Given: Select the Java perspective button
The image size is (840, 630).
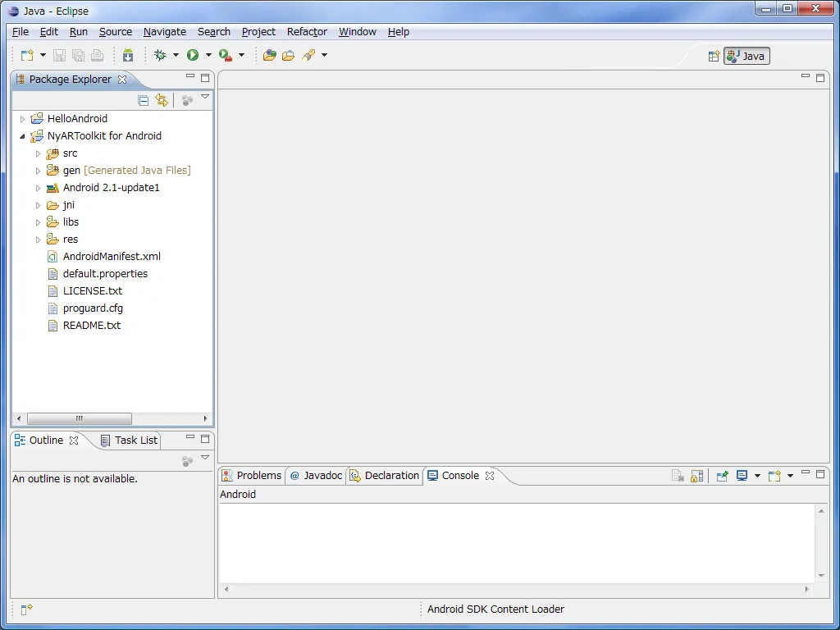Looking at the screenshot, I should click(x=746, y=57).
